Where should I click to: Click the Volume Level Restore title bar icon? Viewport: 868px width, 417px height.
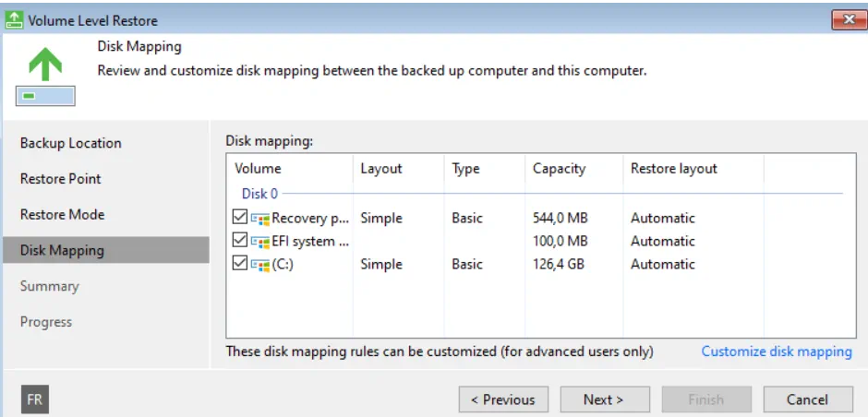pyautogui.click(x=13, y=20)
